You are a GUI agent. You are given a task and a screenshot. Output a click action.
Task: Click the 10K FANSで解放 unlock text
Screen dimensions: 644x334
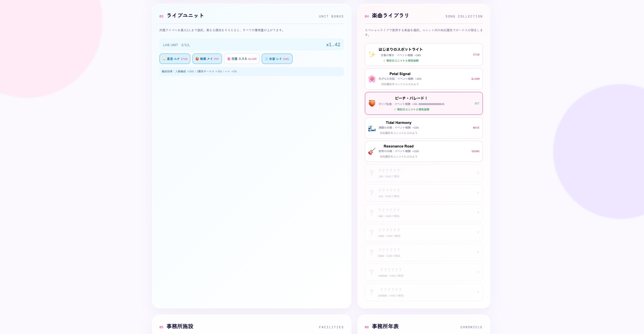tap(389, 176)
